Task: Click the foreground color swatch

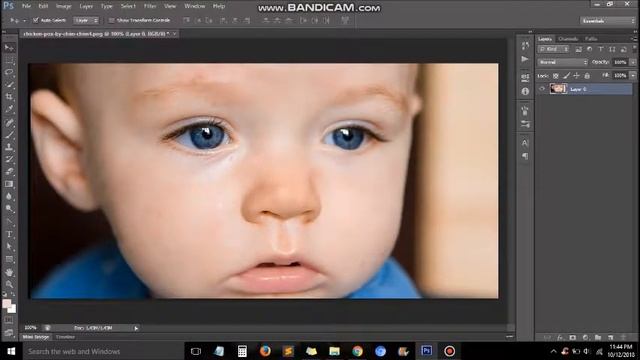Action: 7,304
